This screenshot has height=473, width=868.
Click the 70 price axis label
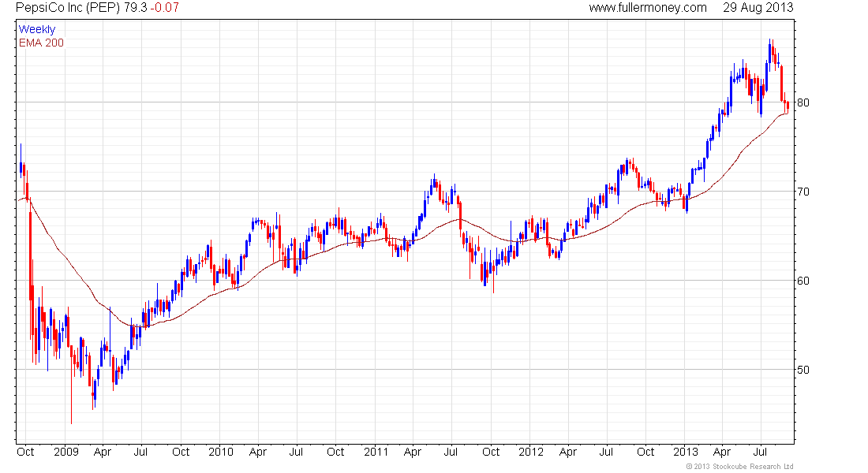click(803, 192)
